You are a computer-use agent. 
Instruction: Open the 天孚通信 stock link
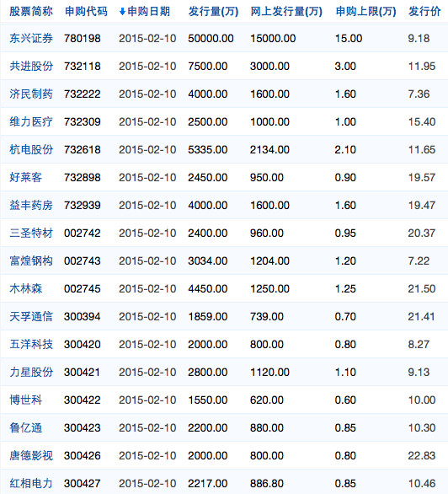pos(31,316)
